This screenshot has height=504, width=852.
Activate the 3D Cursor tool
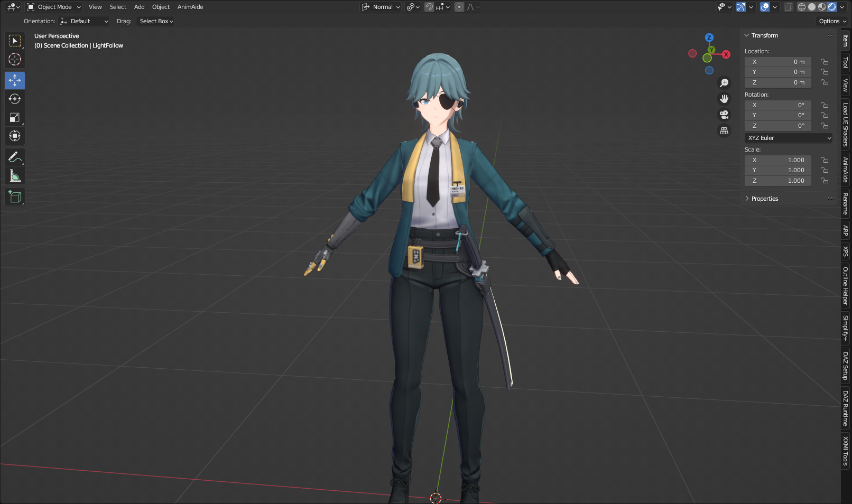pyautogui.click(x=15, y=59)
